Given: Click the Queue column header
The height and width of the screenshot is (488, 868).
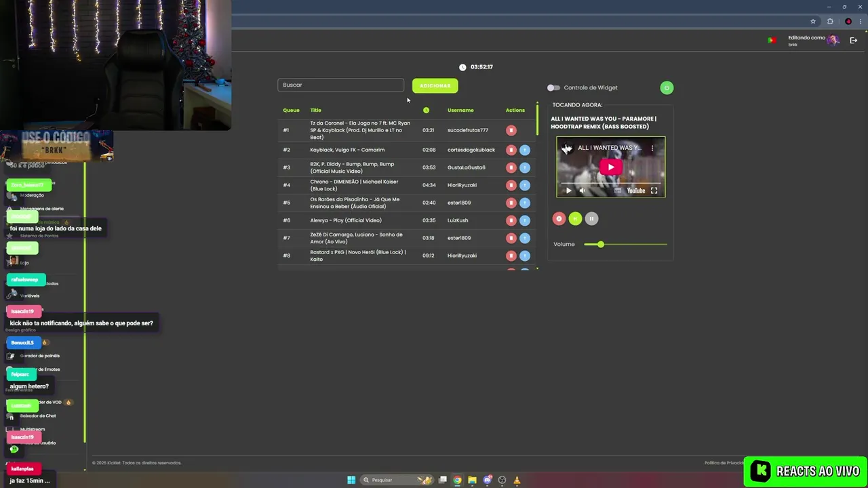Looking at the screenshot, I should click(291, 110).
